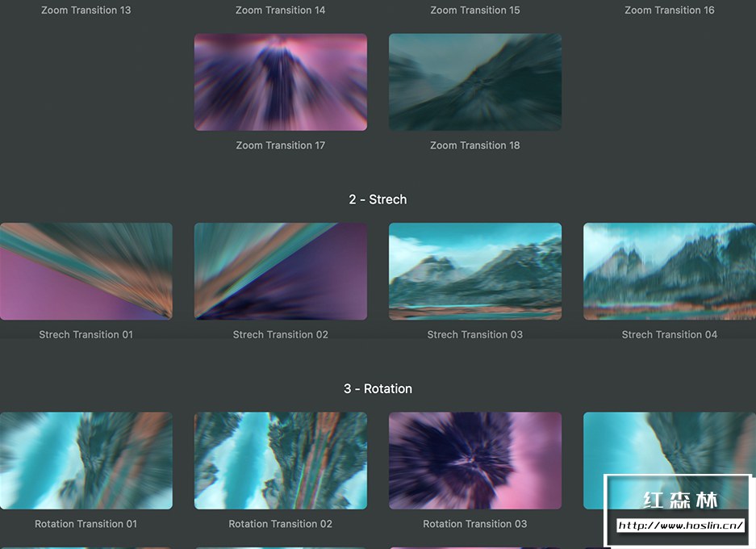The width and height of the screenshot is (756, 549).
Task: Click the "Zoom Transition 13" label
Action: 86,10
